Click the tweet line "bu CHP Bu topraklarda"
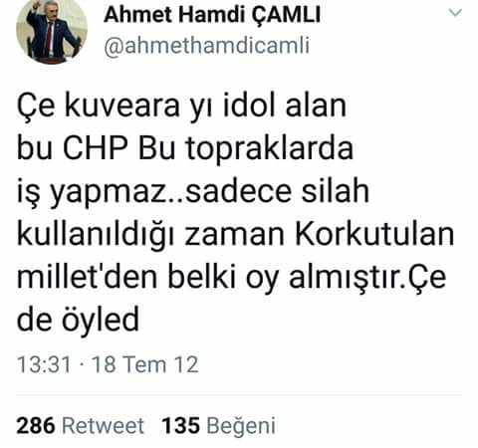The image size is (478, 448). [x=185, y=147]
